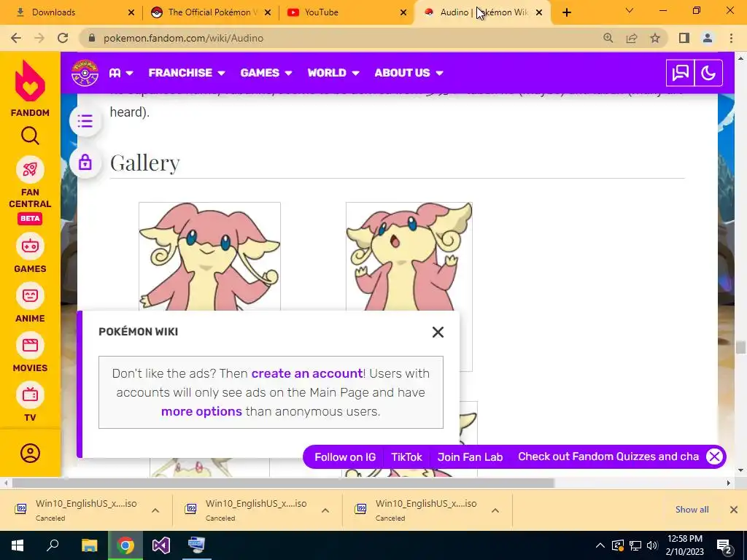Follow the more options link
Viewport: 747px width, 560px height.
(x=201, y=411)
